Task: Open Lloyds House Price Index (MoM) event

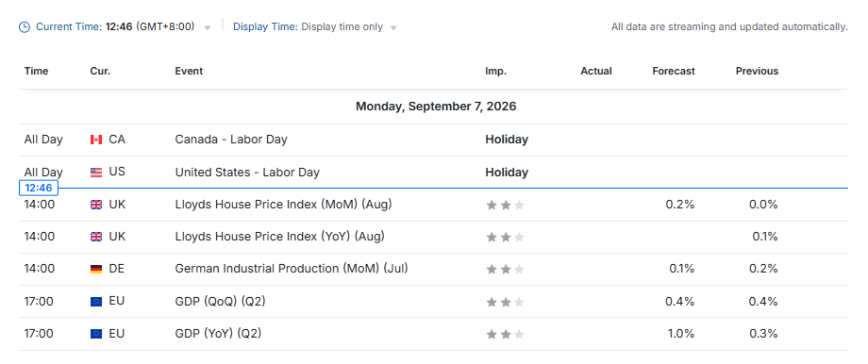Action: [x=283, y=204]
